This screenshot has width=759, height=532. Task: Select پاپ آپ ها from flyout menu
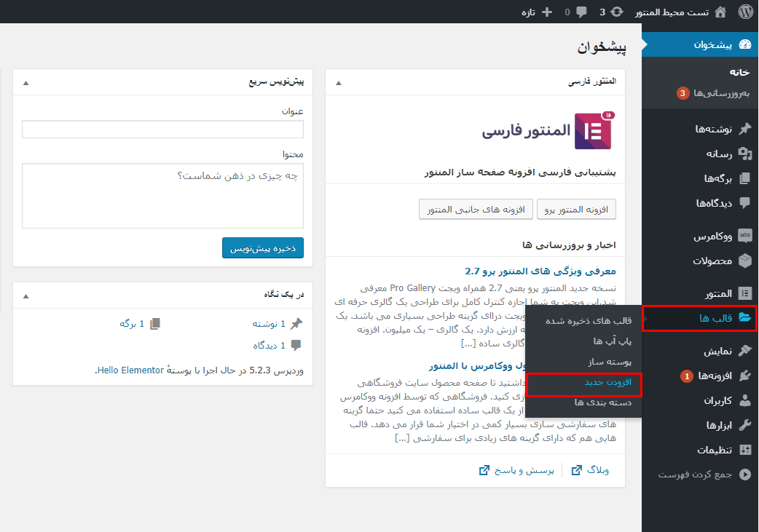coord(613,341)
